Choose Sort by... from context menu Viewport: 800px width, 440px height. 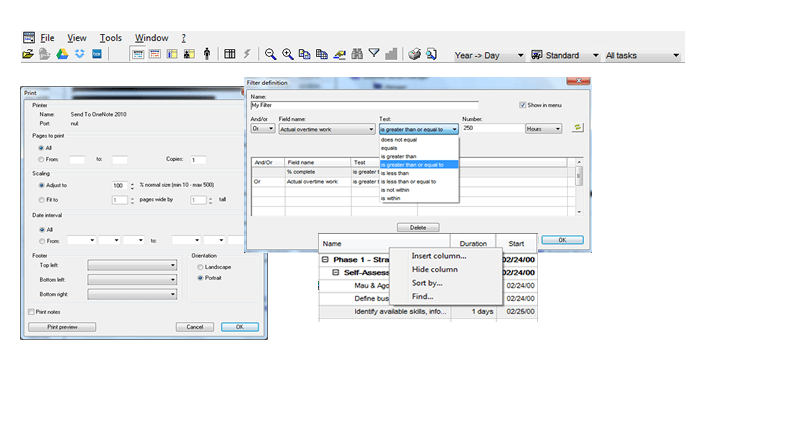427,283
